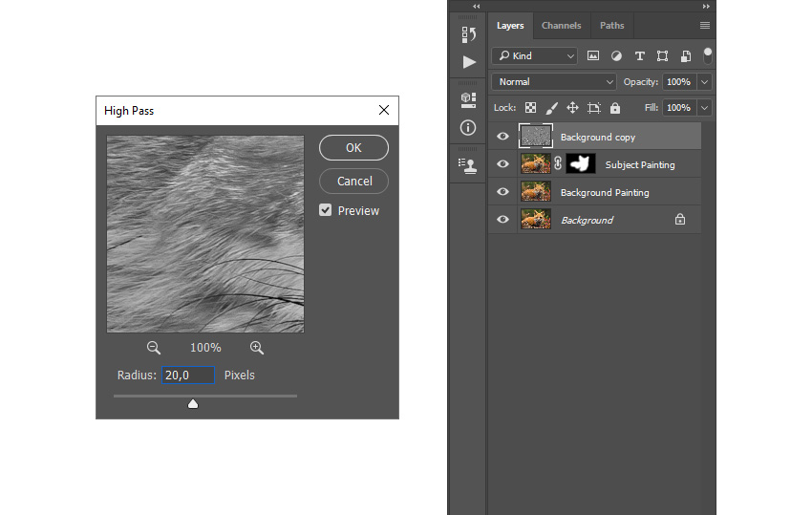Filter layers by adjustment layers icon
This screenshot has height=515, width=812.
(x=616, y=56)
